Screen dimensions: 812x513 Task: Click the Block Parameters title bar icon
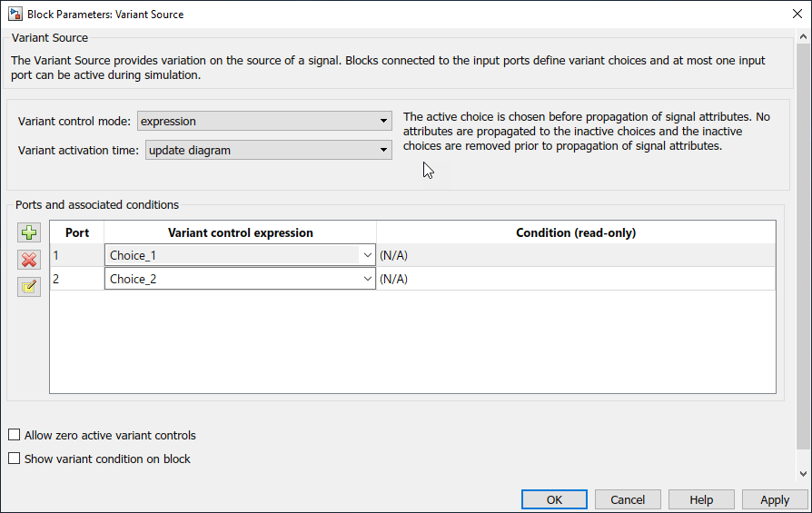(x=15, y=15)
